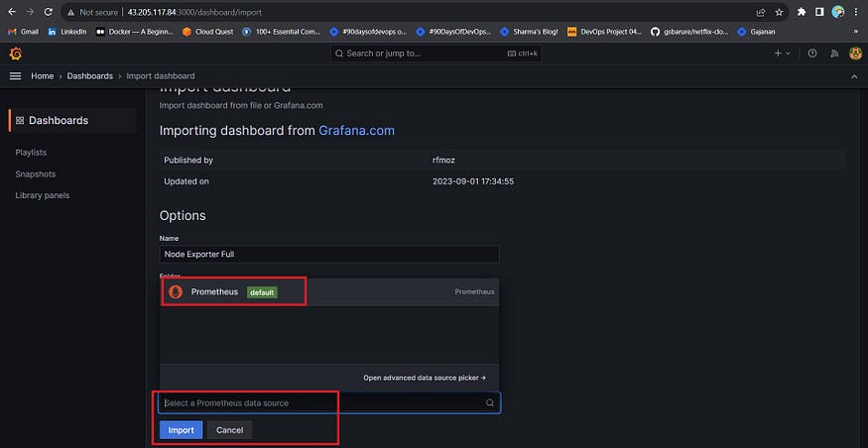
Task: Select Prometheus default data source
Action: pos(329,291)
